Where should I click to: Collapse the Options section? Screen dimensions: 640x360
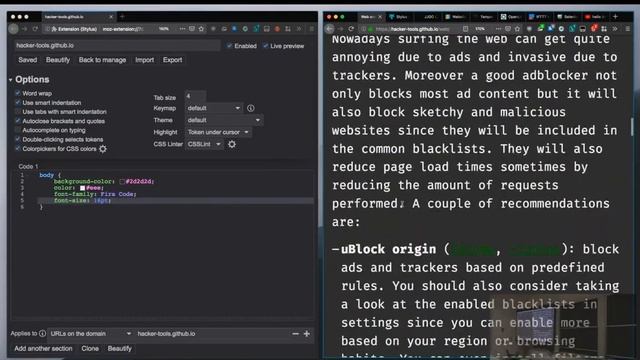(x=29, y=80)
